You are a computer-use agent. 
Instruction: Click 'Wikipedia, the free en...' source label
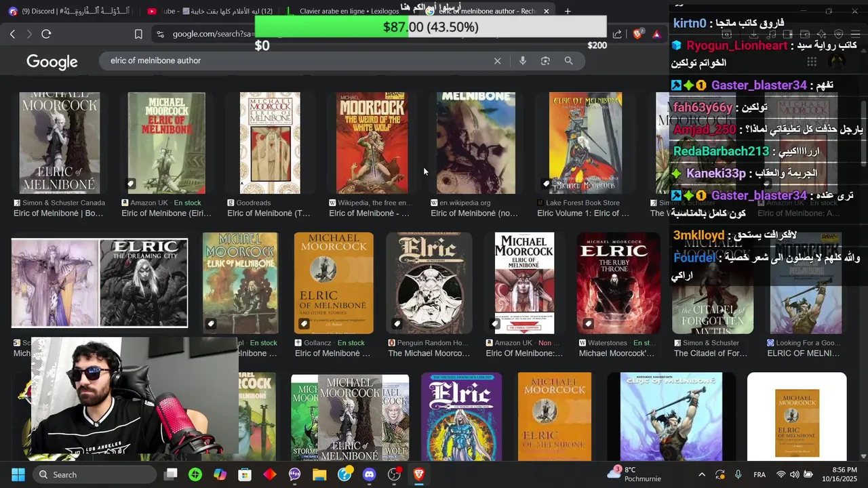click(375, 203)
